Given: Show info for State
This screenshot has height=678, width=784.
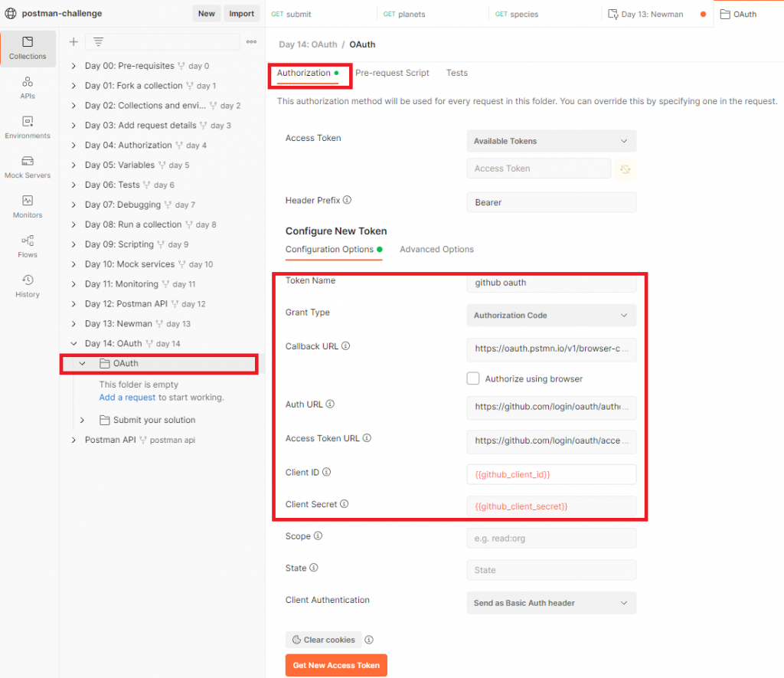Looking at the screenshot, I should click(313, 568).
